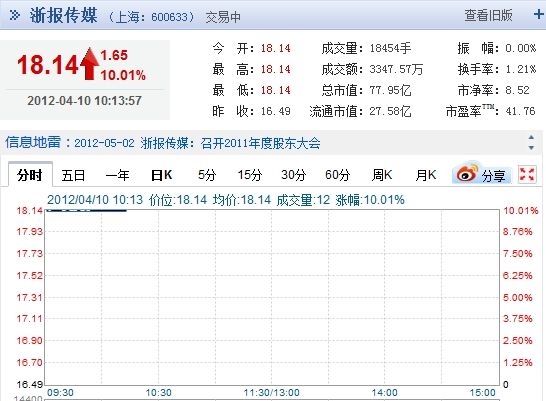Click the intraday price line on chart
The height and width of the screenshot is (401, 546).
[86, 210]
